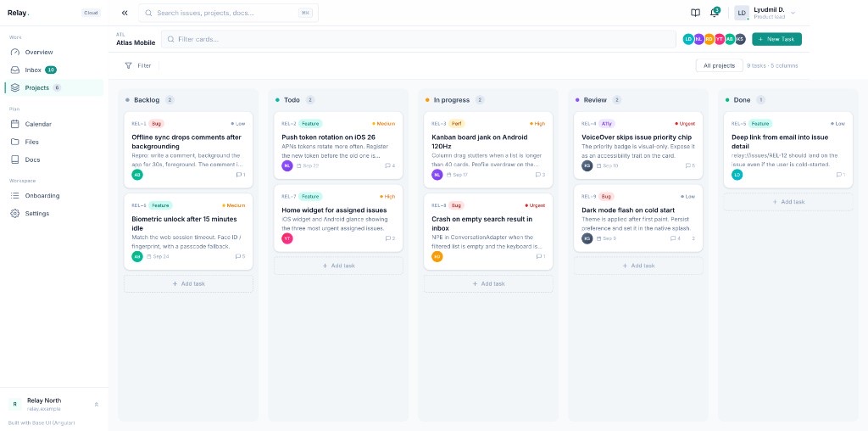Add task in the Done column
Screen dimensions: 868x431
[788, 202]
